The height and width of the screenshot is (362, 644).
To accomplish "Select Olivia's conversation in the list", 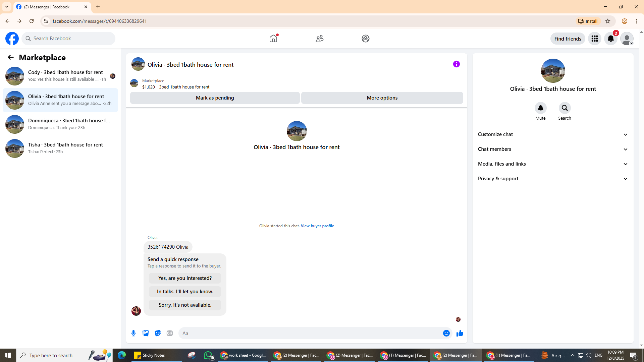I will tap(60, 100).
